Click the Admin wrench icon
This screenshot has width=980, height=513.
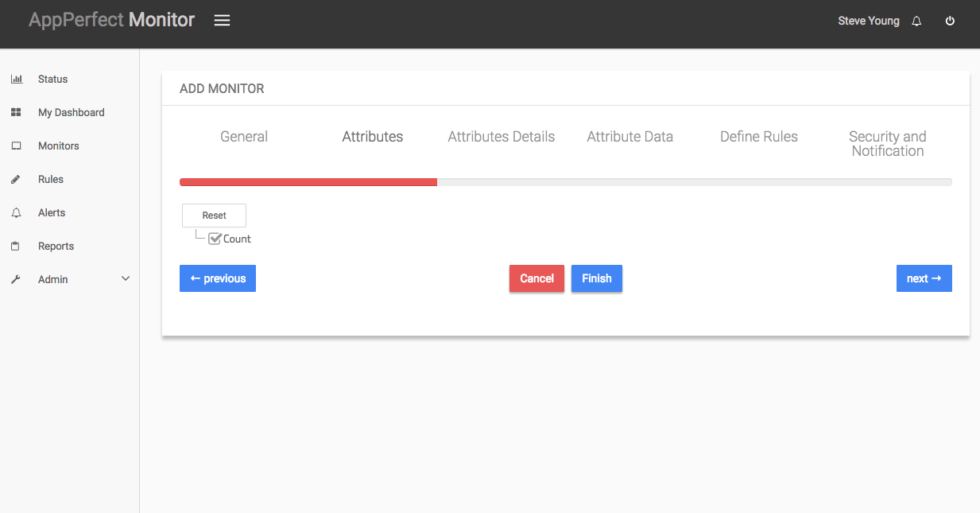click(x=16, y=279)
